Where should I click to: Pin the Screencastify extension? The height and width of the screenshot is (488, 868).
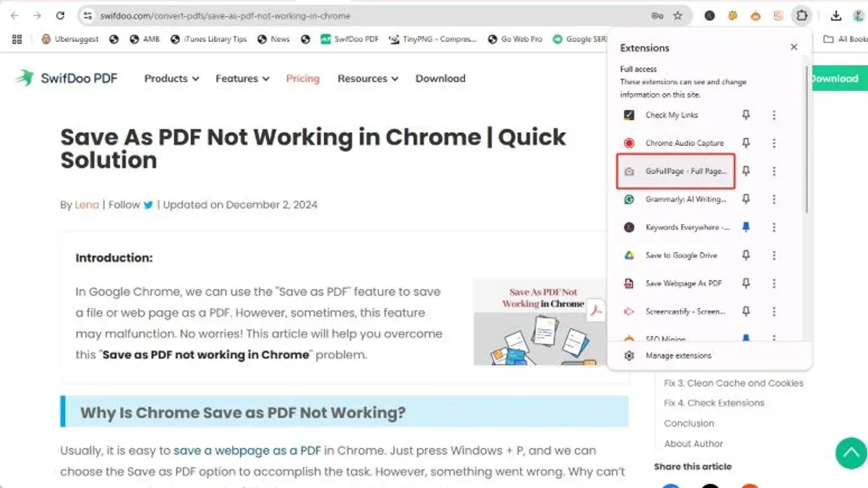tap(746, 312)
